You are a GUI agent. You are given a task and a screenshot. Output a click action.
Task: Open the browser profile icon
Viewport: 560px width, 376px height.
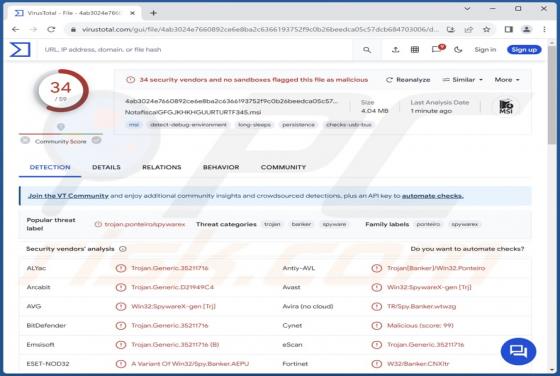[x=526, y=29]
